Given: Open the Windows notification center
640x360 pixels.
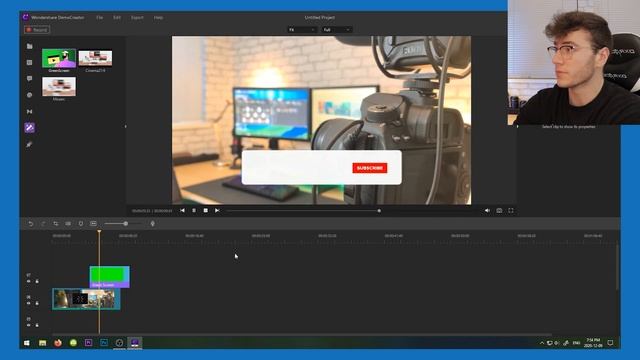Looking at the screenshot, I should (x=610, y=343).
